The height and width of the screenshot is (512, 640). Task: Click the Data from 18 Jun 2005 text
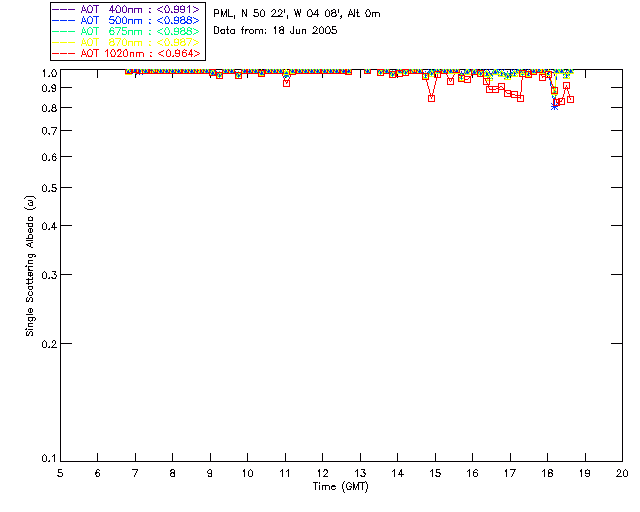[x=276, y=31]
